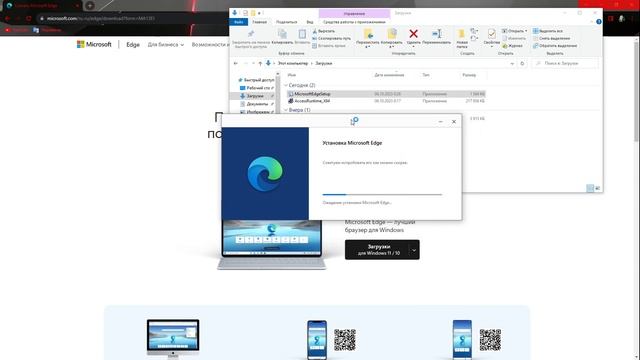640x360 pixels.
Task: Expand download options arrow beside Загрузки button
Action: coord(414,250)
